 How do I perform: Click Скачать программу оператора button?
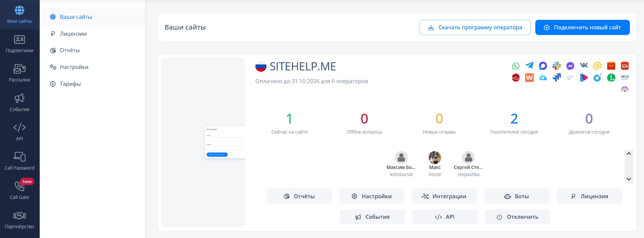[x=475, y=27]
